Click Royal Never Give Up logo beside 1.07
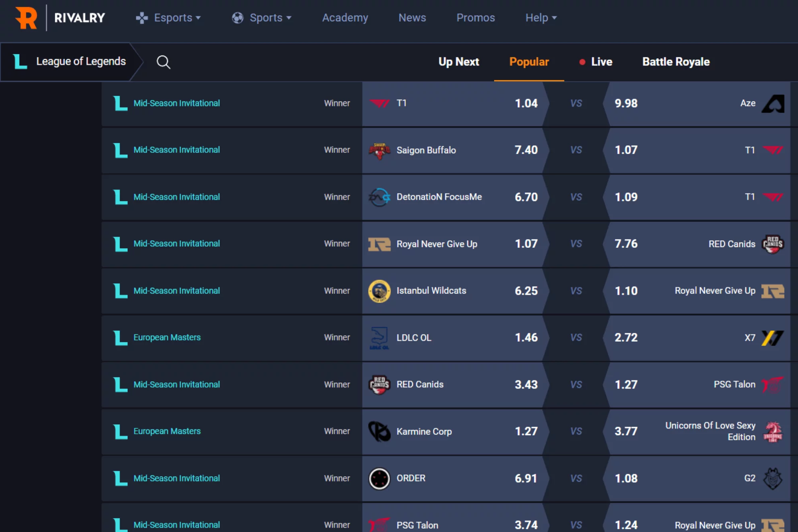Screen dimensions: 798x532 [379, 244]
